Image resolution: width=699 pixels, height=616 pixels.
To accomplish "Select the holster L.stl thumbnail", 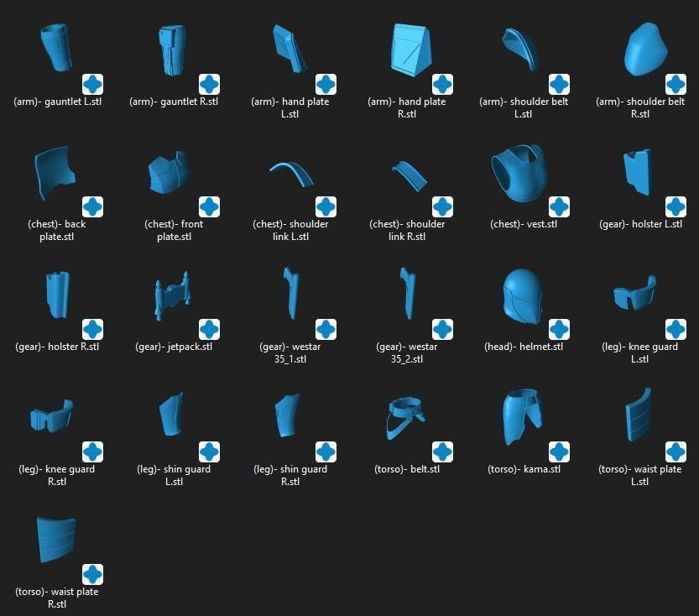I will tap(637, 173).
